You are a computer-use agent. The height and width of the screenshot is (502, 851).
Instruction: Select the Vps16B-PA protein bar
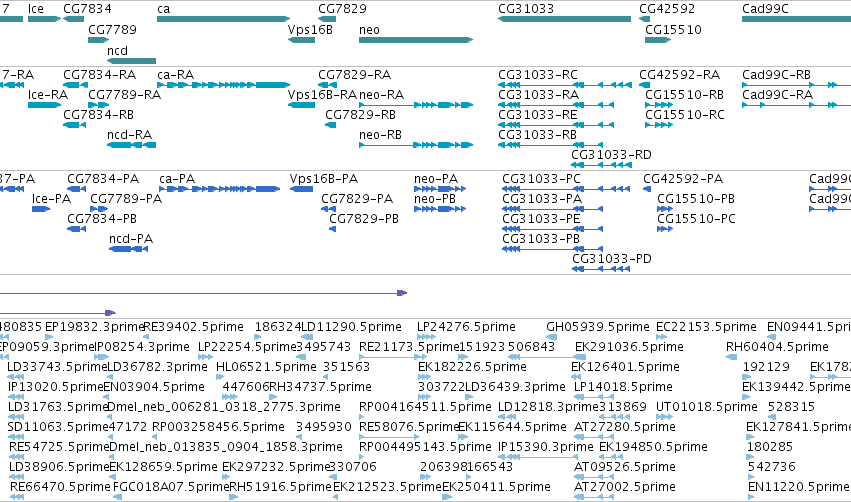tap(301, 189)
